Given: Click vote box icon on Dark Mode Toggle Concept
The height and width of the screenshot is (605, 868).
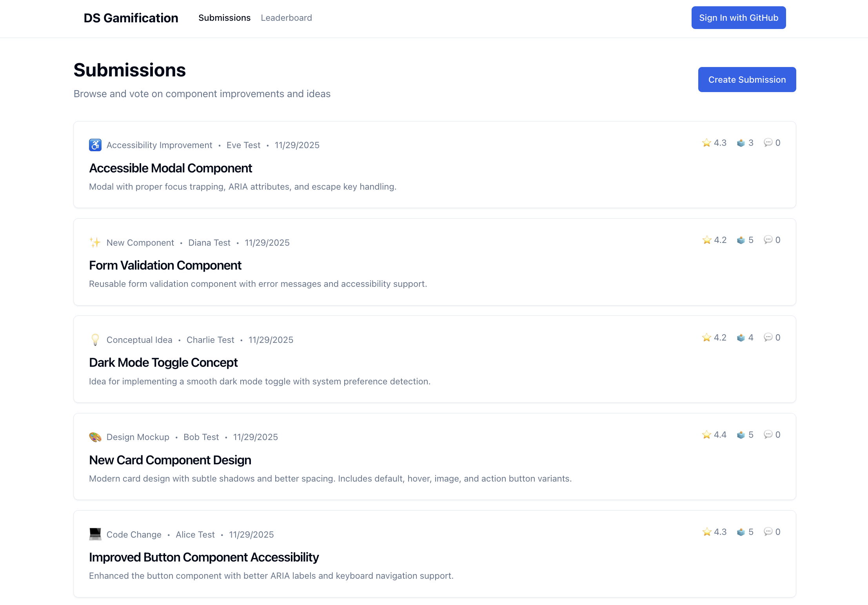Looking at the screenshot, I should (x=741, y=337).
